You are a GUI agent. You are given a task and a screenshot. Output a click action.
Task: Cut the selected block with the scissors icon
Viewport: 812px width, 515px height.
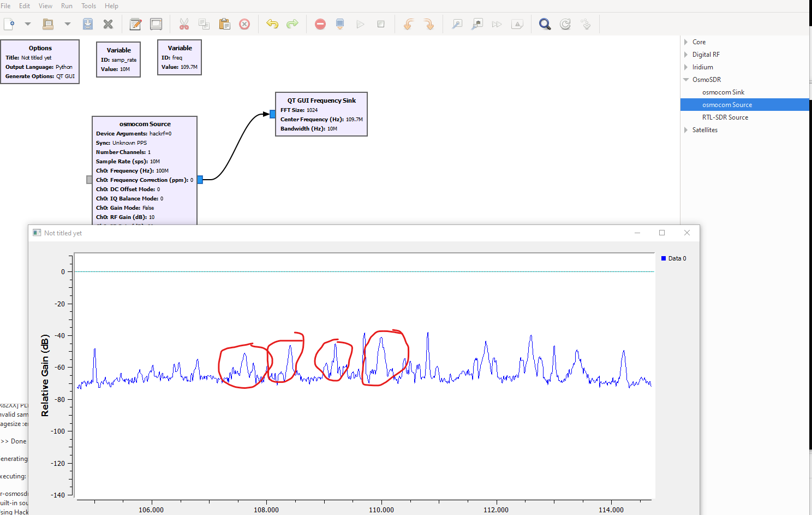(184, 24)
